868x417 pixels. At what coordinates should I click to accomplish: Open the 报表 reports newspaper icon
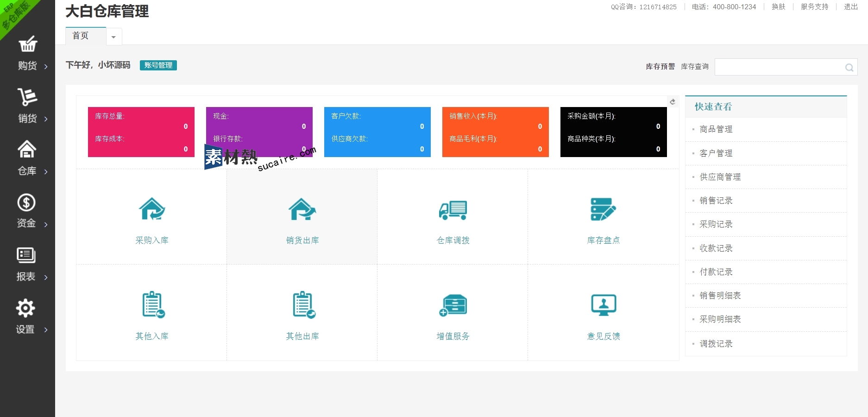(26, 255)
